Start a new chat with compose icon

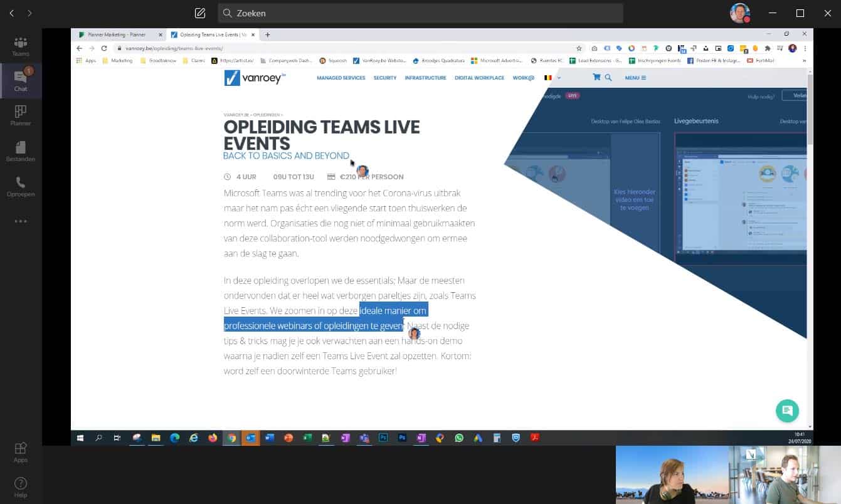200,13
